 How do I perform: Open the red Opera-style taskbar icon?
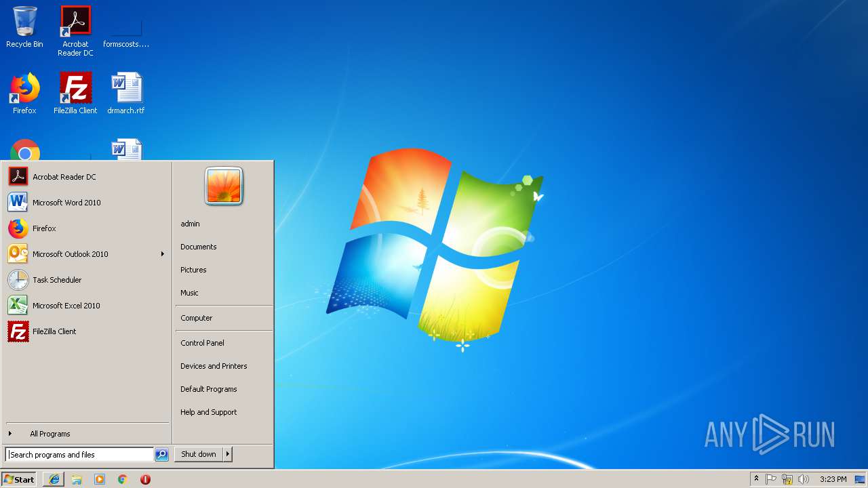[x=145, y=479]
